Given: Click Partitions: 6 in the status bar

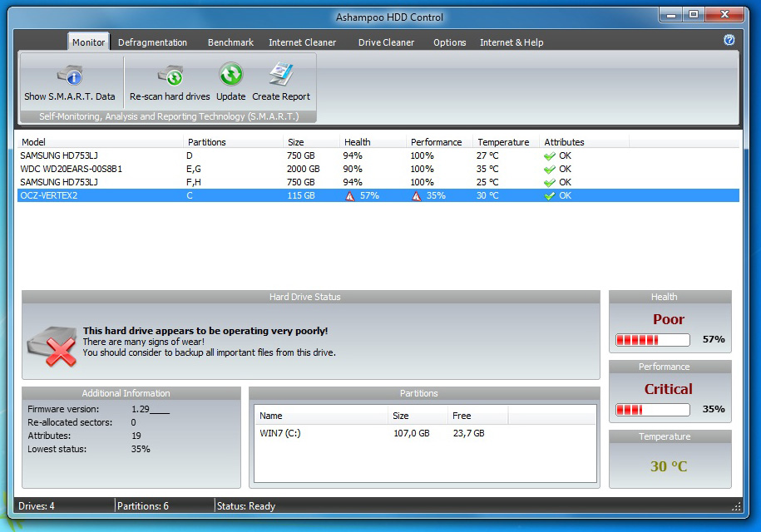Looking at the screenshot, I should [143, 505].
